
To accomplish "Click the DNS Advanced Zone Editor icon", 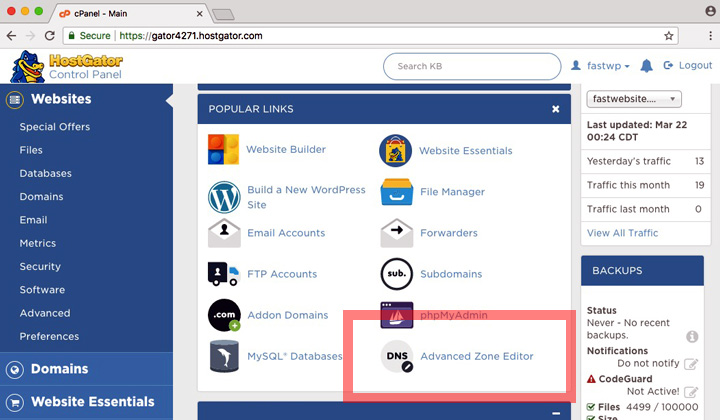I will coord(397,356).
